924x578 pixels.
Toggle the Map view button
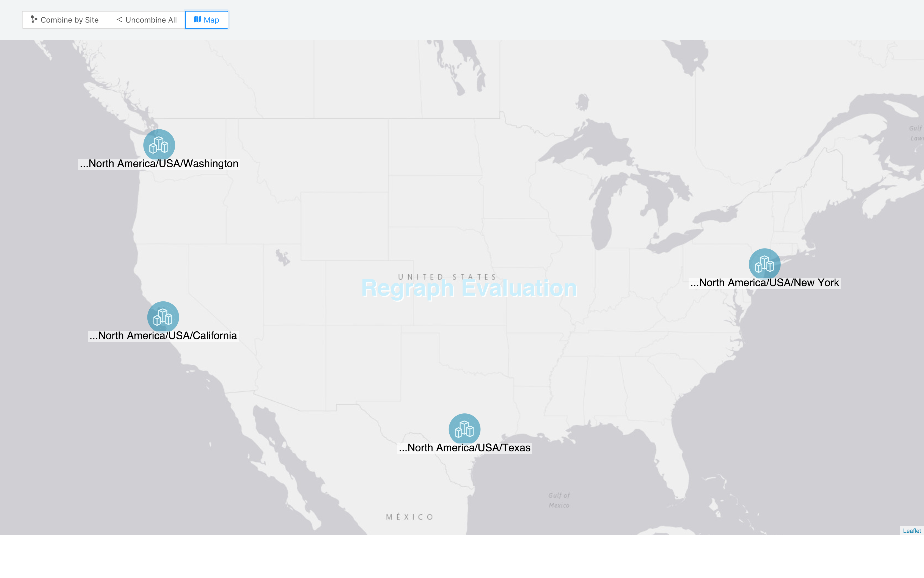coord(207,20)
